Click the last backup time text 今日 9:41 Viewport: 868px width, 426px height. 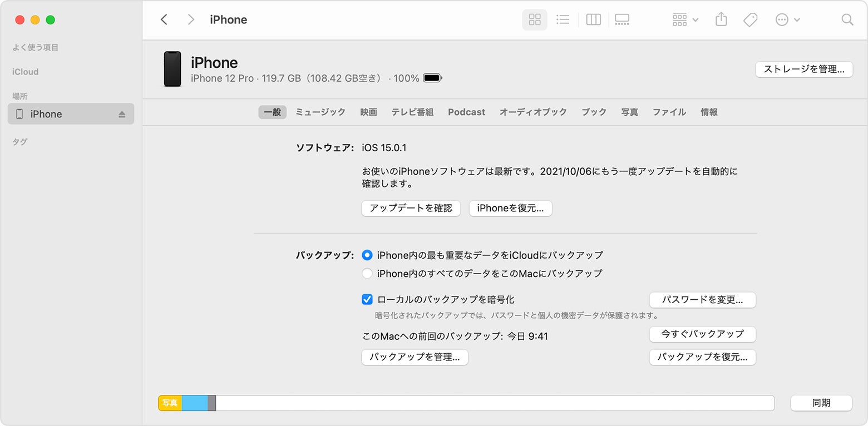[527, 336]
